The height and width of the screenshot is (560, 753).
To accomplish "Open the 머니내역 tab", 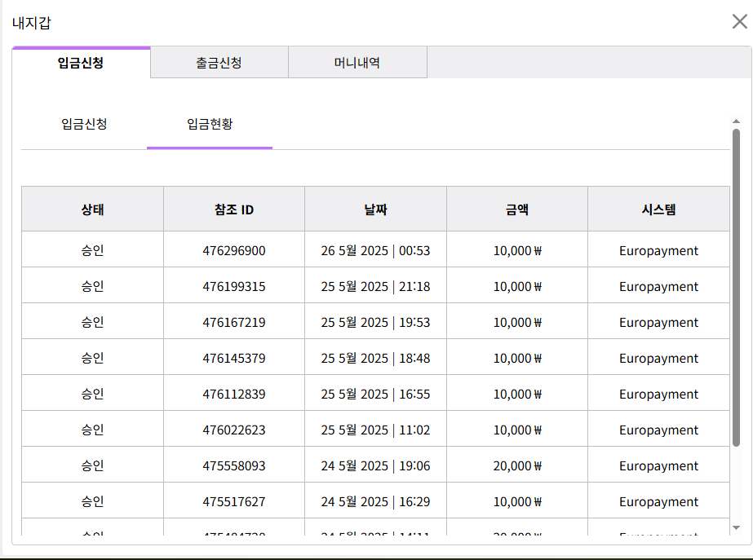I will (357, 63).
